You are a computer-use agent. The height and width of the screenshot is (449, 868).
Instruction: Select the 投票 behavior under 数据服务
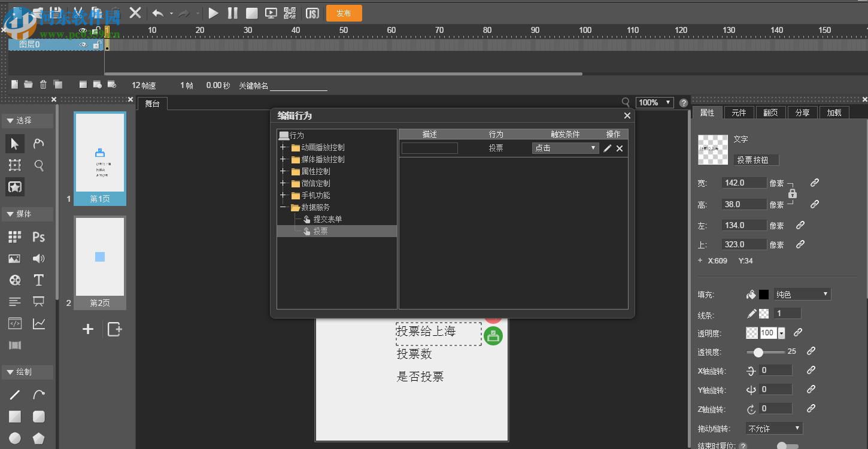pos(319,231)
